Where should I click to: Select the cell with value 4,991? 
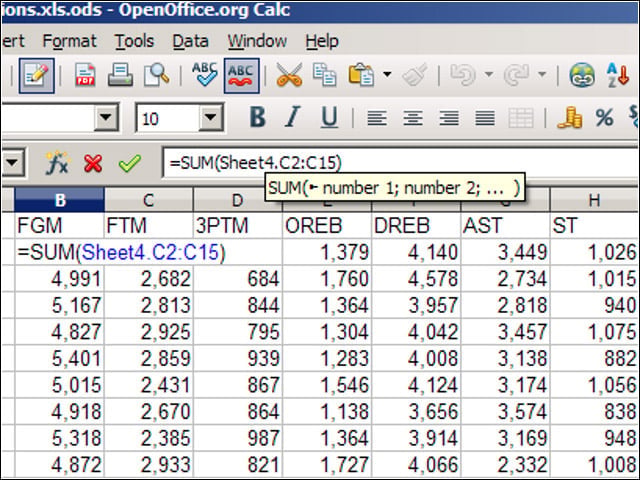(60, 279)
